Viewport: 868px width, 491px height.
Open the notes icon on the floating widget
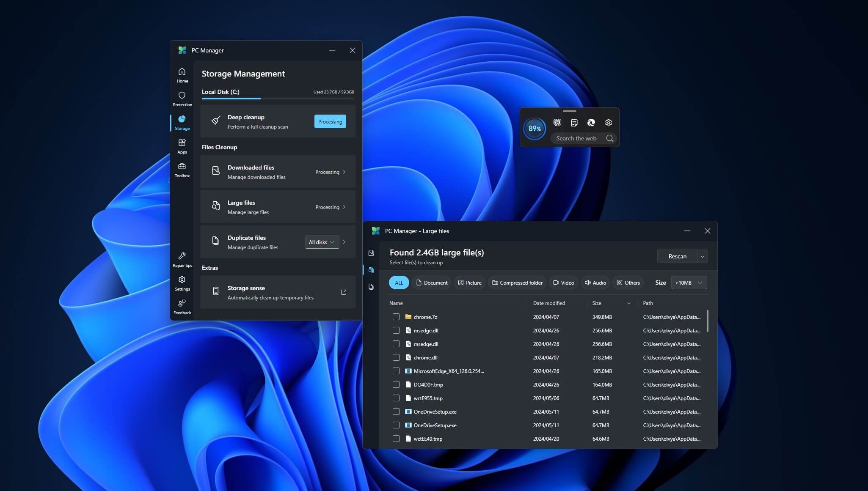[574, 123]
